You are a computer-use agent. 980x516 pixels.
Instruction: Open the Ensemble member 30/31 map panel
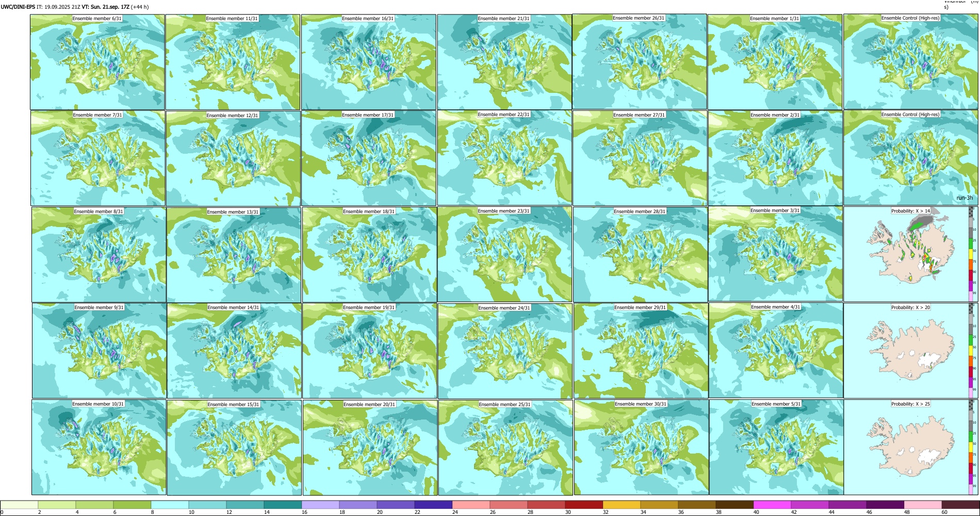(x=642, y=447)
